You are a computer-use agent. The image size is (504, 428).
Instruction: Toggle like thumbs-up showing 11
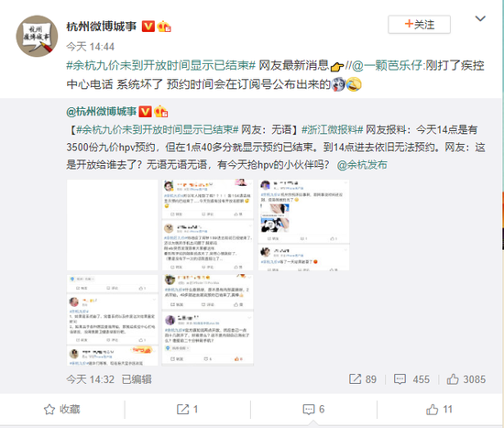tap(439, 410)
